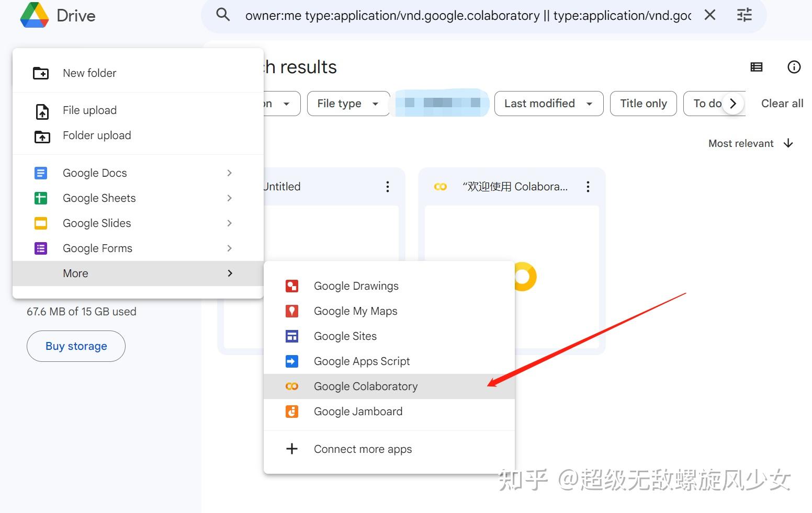Open Google My Maps
Image resolution: width=812 pixels, height=513 pixels.
(355, 311)
